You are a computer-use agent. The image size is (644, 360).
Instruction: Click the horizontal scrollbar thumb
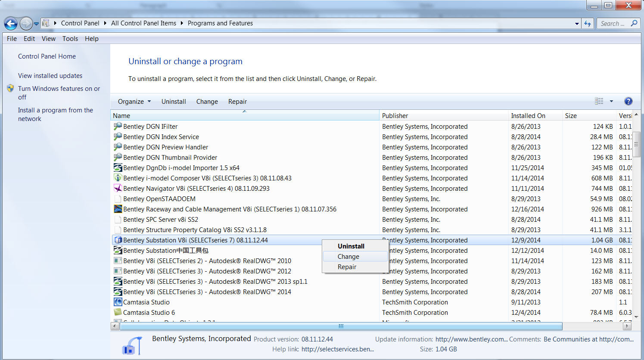click(x=341, y=326)
